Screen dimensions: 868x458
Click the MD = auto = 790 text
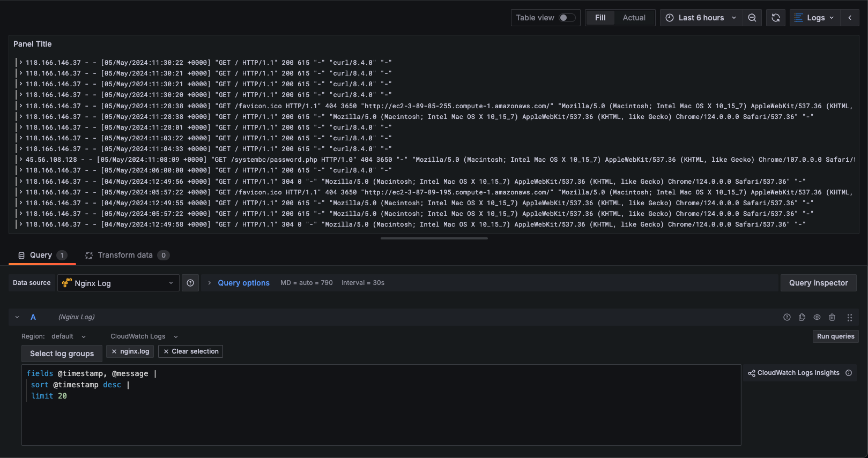pos(307,283)
